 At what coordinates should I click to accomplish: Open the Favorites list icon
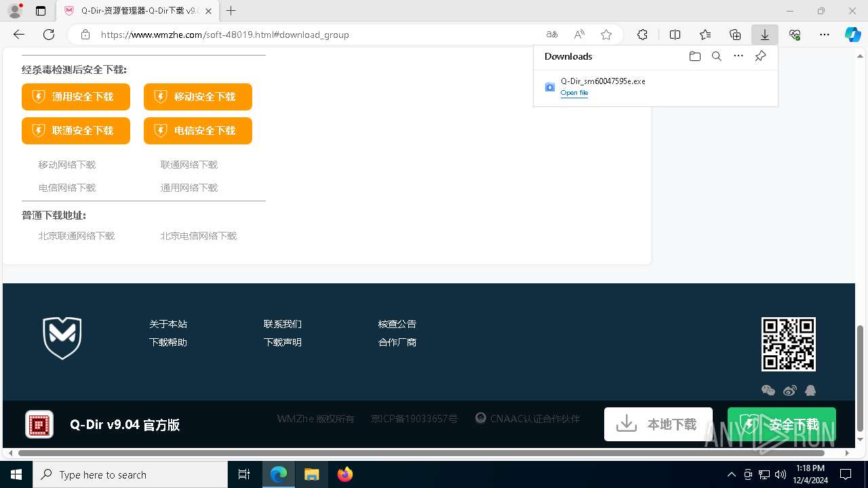tap(705, 35)
